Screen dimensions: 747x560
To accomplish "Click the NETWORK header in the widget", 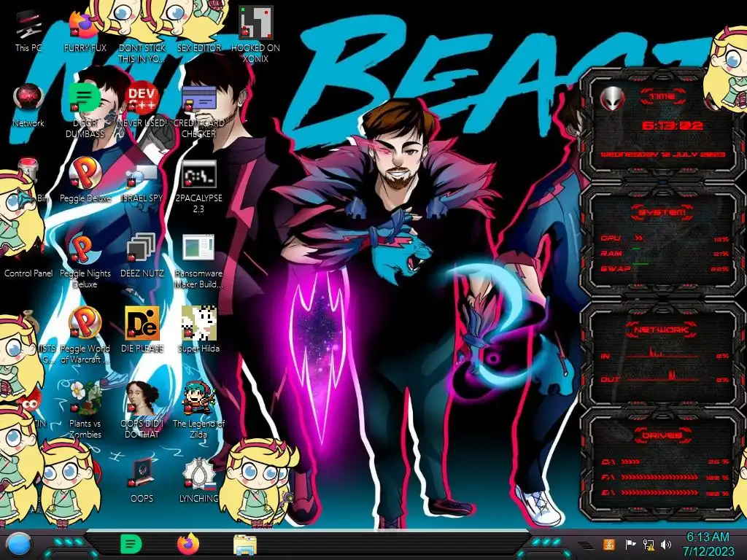I will click(x=662, y=329).
